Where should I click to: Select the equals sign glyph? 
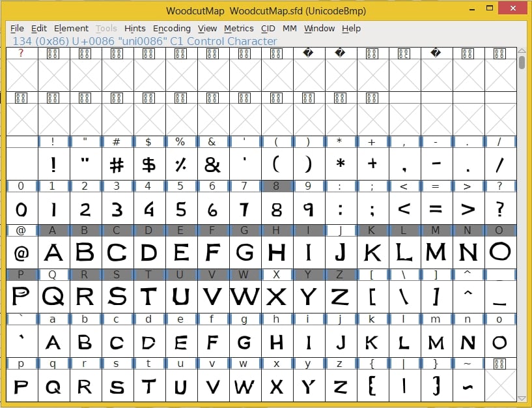pos(437,209)
